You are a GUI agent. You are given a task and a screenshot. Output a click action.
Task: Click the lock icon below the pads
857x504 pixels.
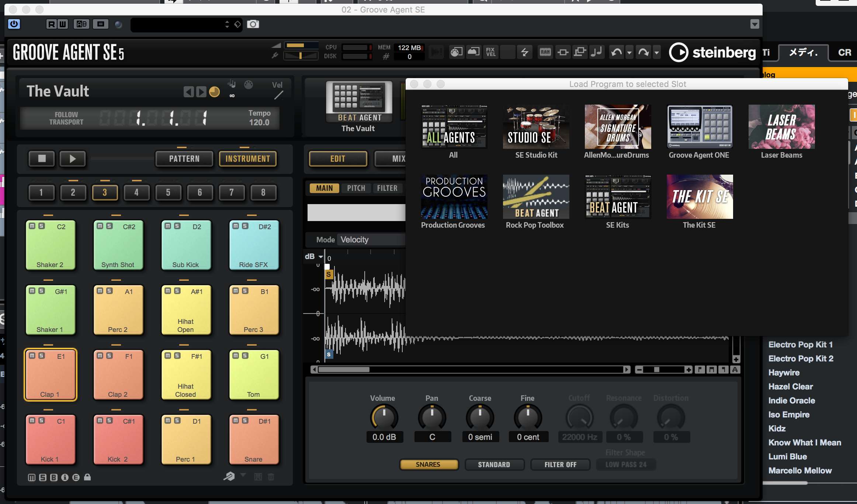coord(87,477)
